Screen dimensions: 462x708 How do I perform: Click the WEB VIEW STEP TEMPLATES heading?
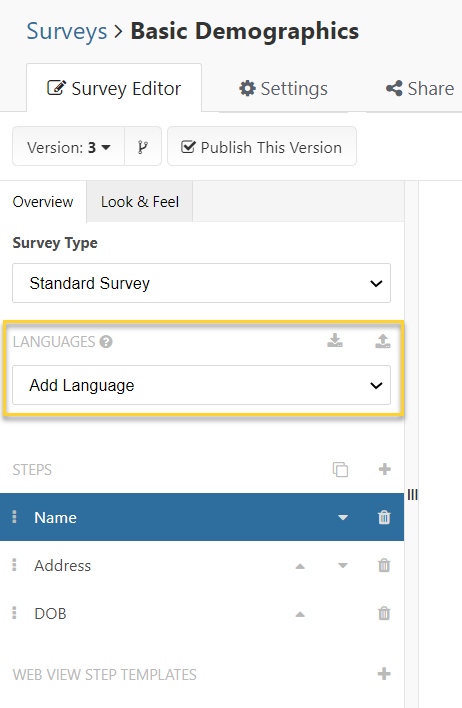(104, 675)
